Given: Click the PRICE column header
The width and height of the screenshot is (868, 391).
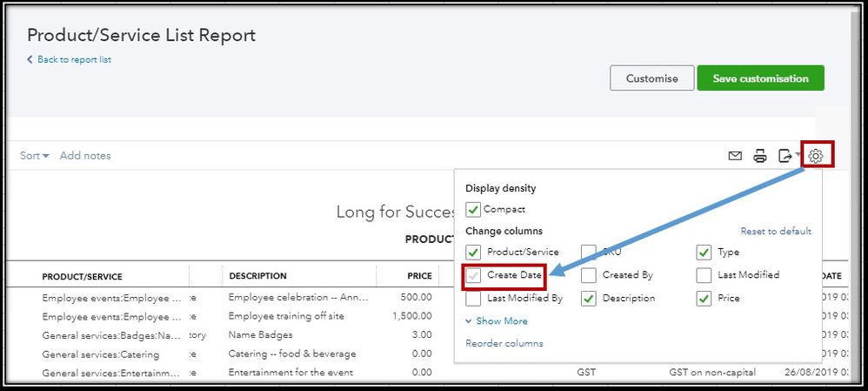Looking at the screenshot, I should pos(419,276).
